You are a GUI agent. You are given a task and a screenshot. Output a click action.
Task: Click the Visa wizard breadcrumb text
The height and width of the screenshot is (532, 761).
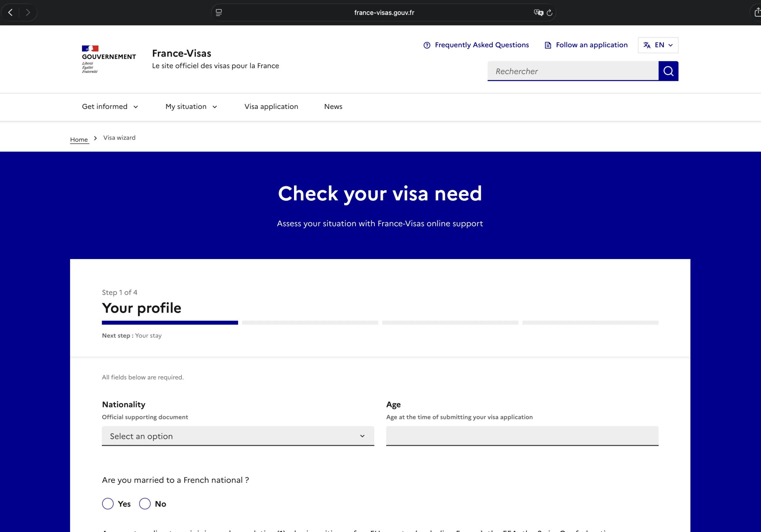(119, 138)
